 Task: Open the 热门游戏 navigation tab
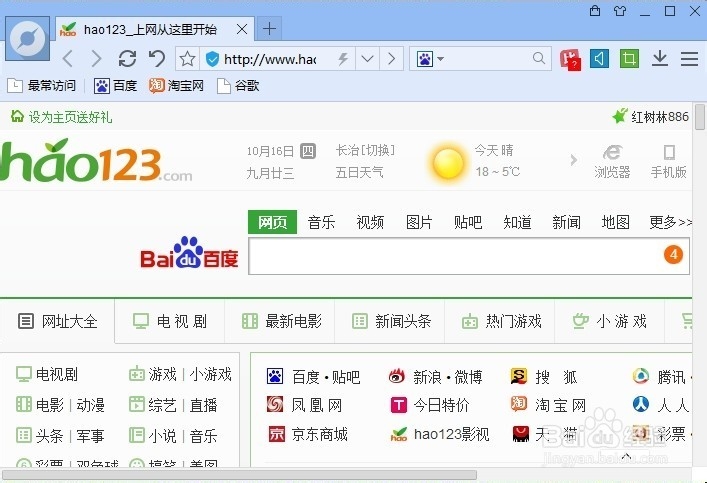coord(501,321)
